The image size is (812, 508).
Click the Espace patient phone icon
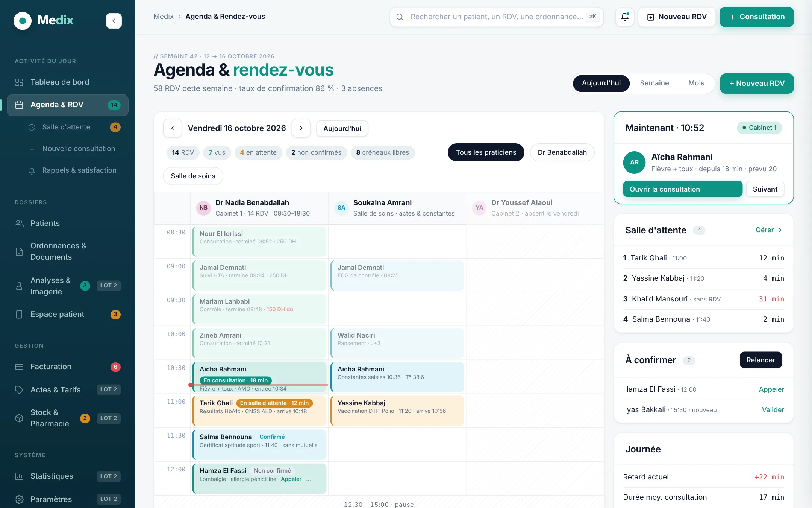coord(19,314)
